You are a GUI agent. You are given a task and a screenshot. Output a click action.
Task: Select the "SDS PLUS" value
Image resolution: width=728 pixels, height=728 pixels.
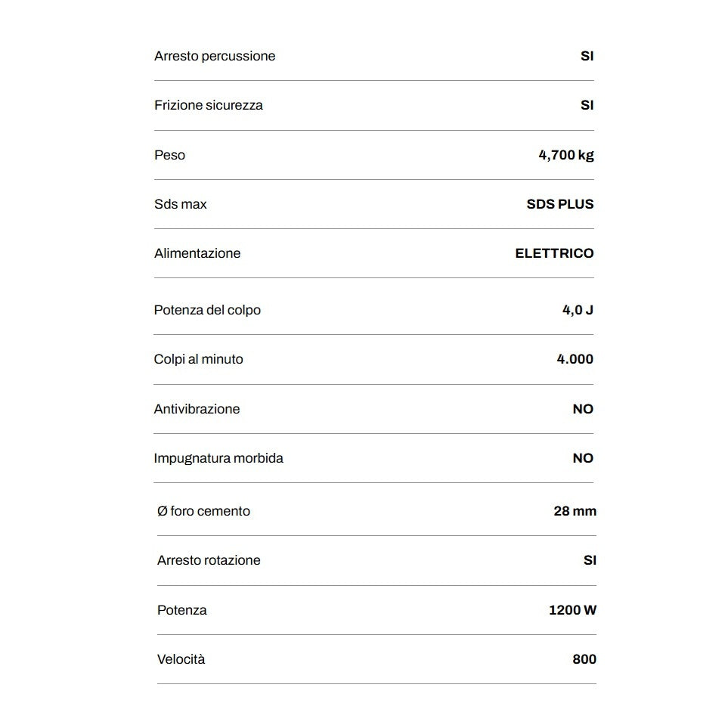[x=559, y=204]
